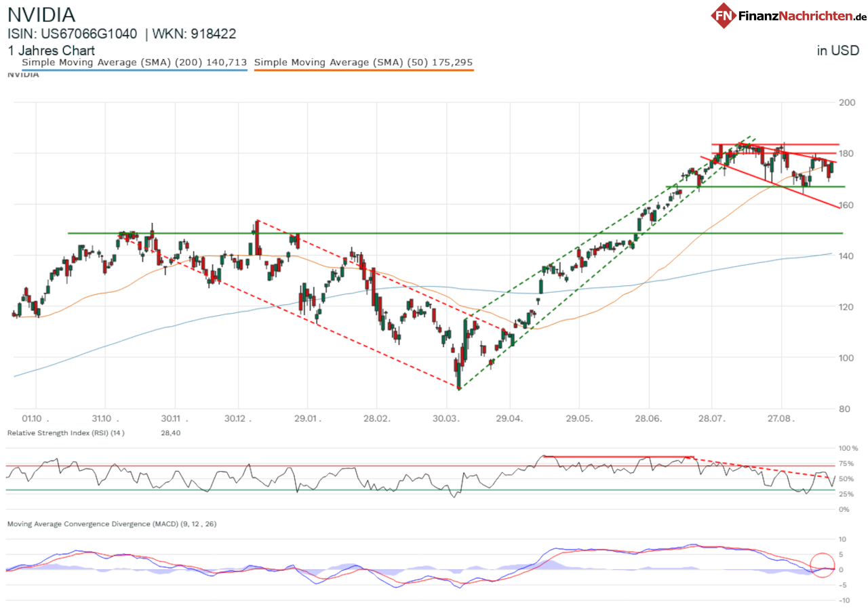This screenshot has height=610, width=868.
Task: Click the Relative Strength Index (RSI) (14) label
Action: 66,432
